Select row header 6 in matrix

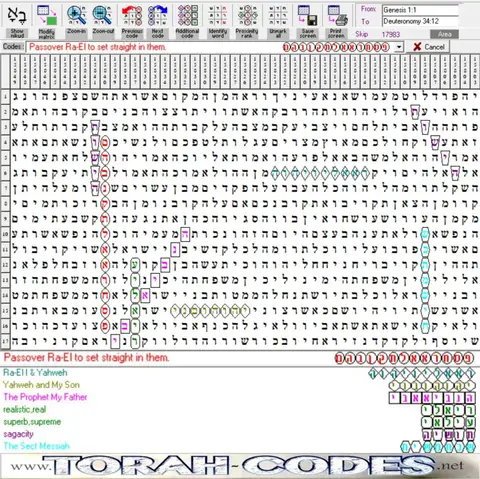(x=5, y=173)
